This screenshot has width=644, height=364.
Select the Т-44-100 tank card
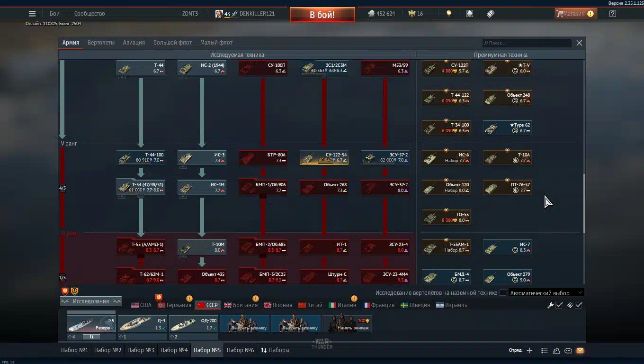(141, 158)
